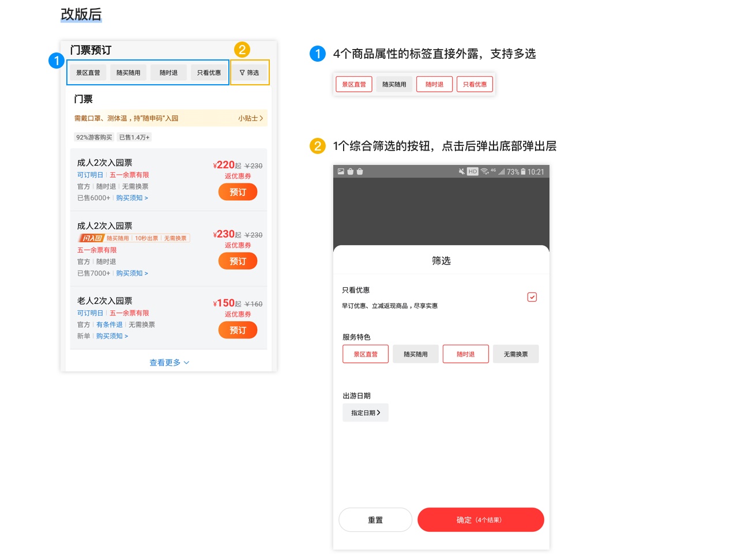Select the 随买随用 filter tag
The height and width of the screenshot is (560, 738).
pos(128,72)
